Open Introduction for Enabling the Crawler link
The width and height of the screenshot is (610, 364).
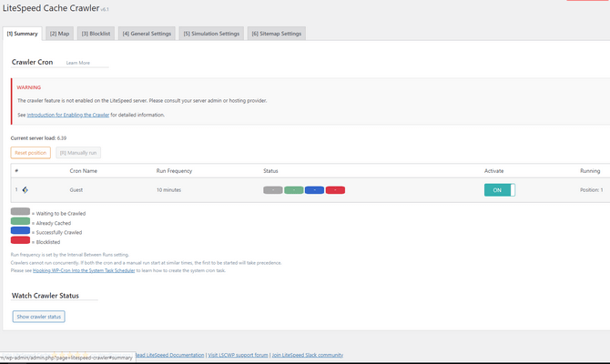pyautogui.click(x=68, y=116)
